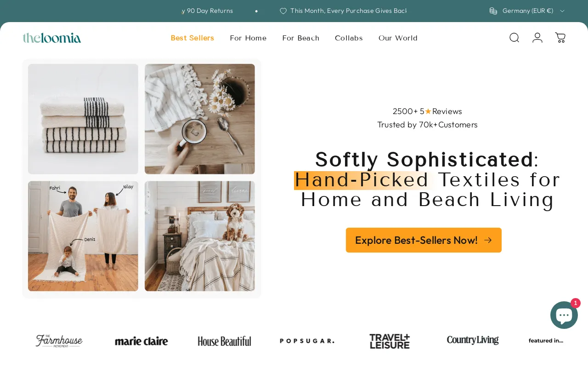View the shopping cart icon
588x368 pixels.
pyautogui.click(x=560, y=38)
